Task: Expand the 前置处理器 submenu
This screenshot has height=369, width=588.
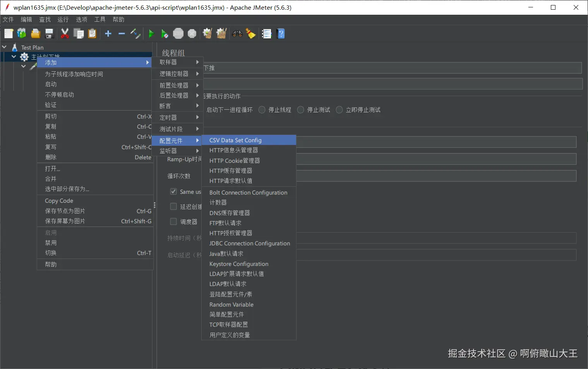Action: click(177, 85)
